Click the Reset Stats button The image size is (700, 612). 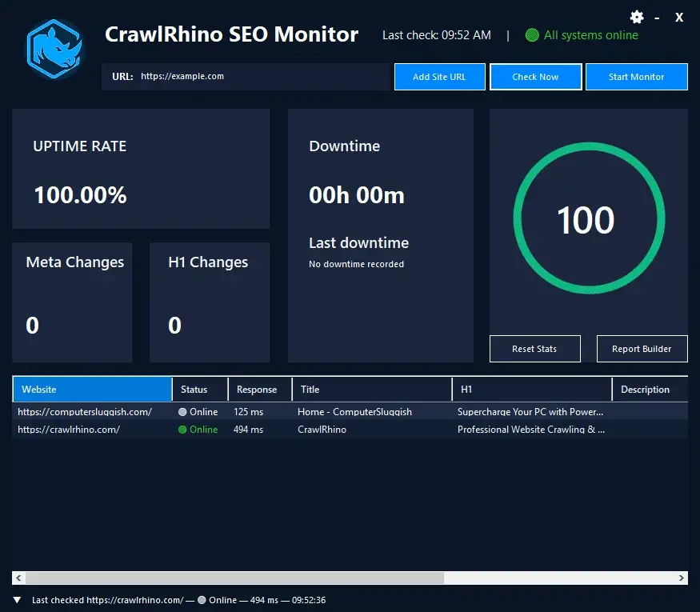coord(535,349)
